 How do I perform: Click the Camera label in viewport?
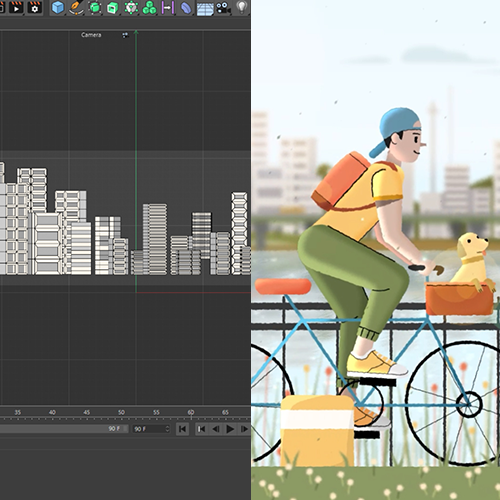[x=91, y=35]
